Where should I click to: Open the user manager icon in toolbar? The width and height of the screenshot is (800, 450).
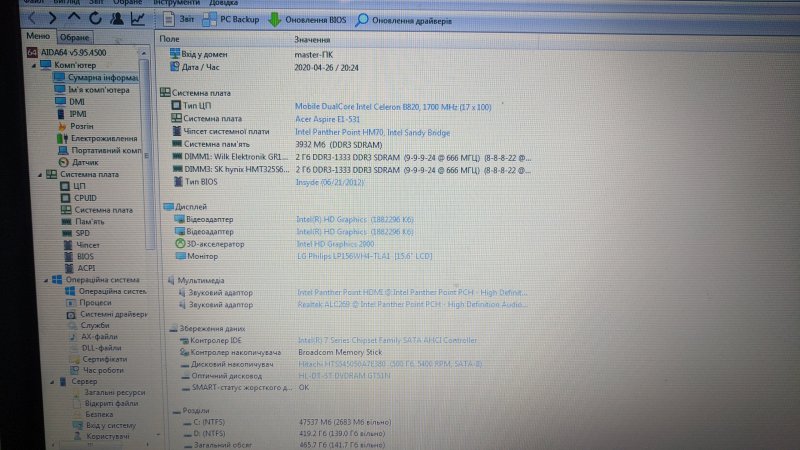(x=118, y=18)
